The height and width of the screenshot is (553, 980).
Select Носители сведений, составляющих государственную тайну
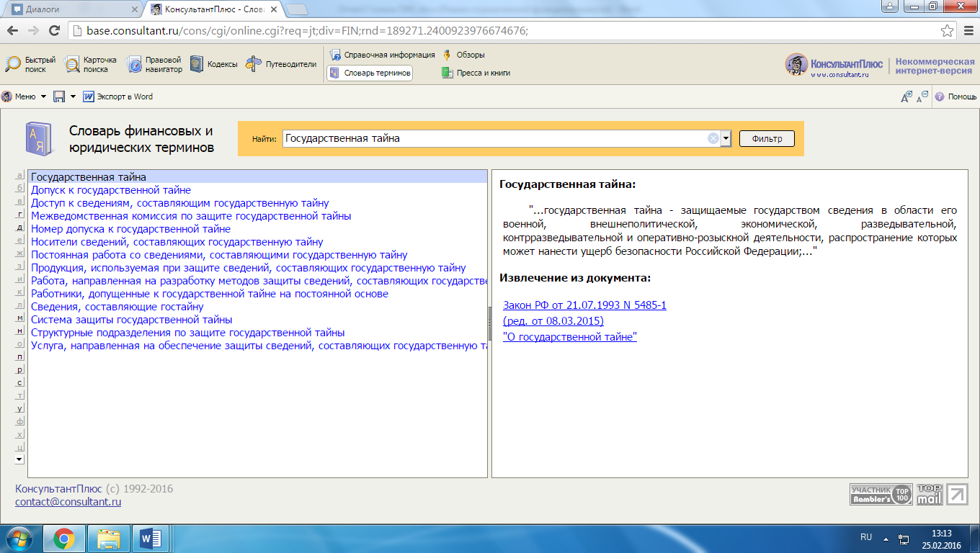[177, 242]
